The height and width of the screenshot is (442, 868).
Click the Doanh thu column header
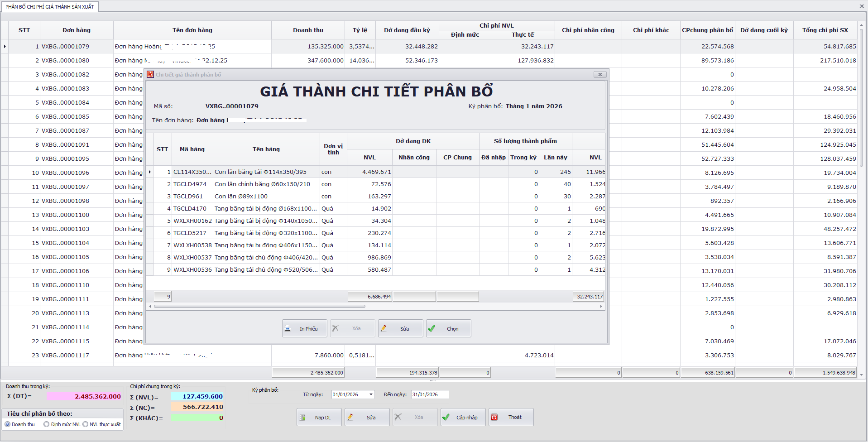[x=308, y=30]
